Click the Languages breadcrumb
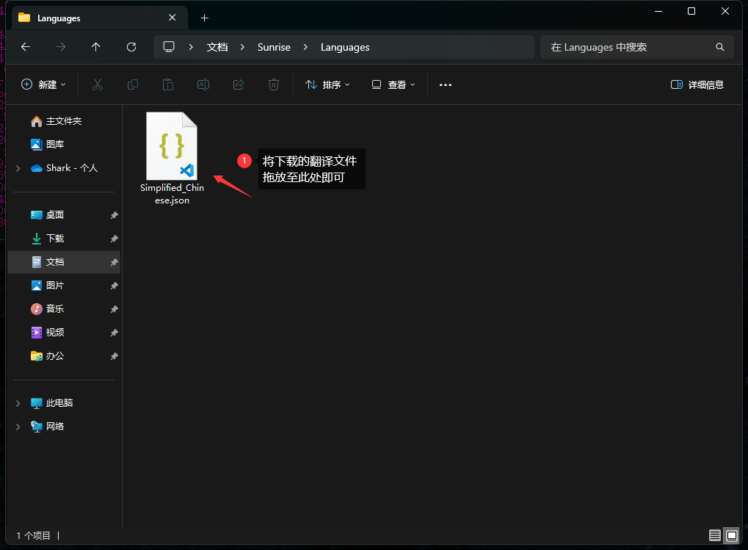 pyautogui.click(x=345, y=47)
